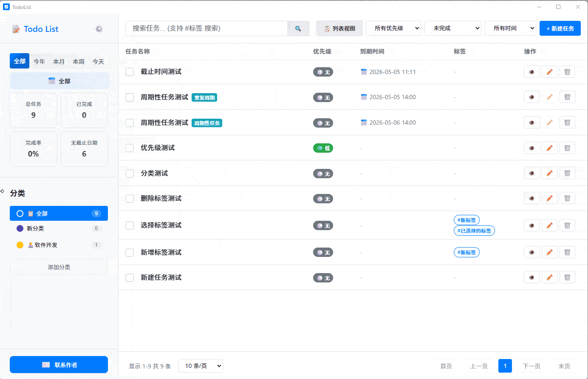This screenshot has width=588, height=379.
Task: Check off the 选择标签测试 task
Action: click(x=130, y=225)
